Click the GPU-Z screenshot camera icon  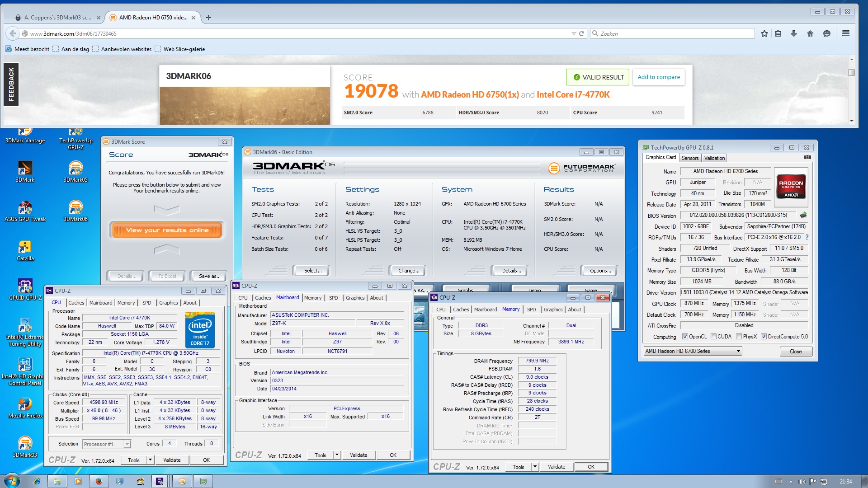point(807,157)
